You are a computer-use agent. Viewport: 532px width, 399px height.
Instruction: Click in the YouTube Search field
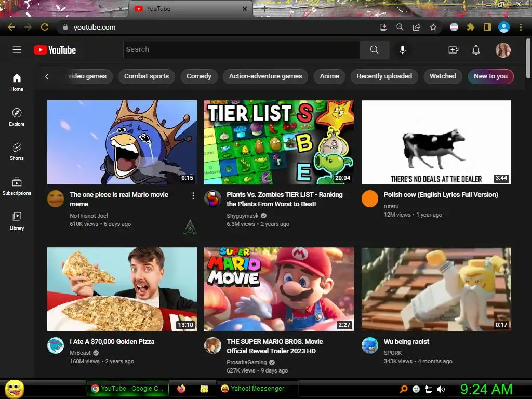(x=241, y=50)
